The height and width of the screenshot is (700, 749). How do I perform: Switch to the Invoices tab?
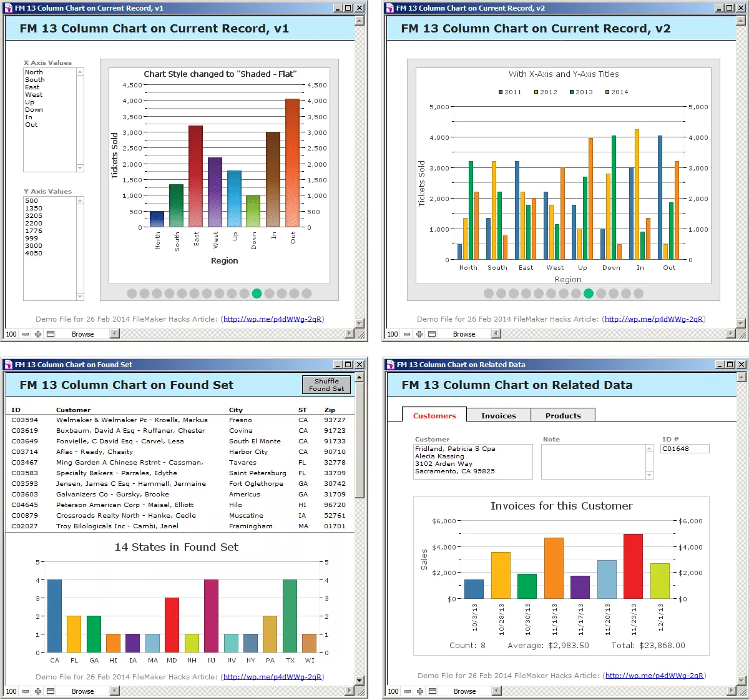click(x=499, y=415)
